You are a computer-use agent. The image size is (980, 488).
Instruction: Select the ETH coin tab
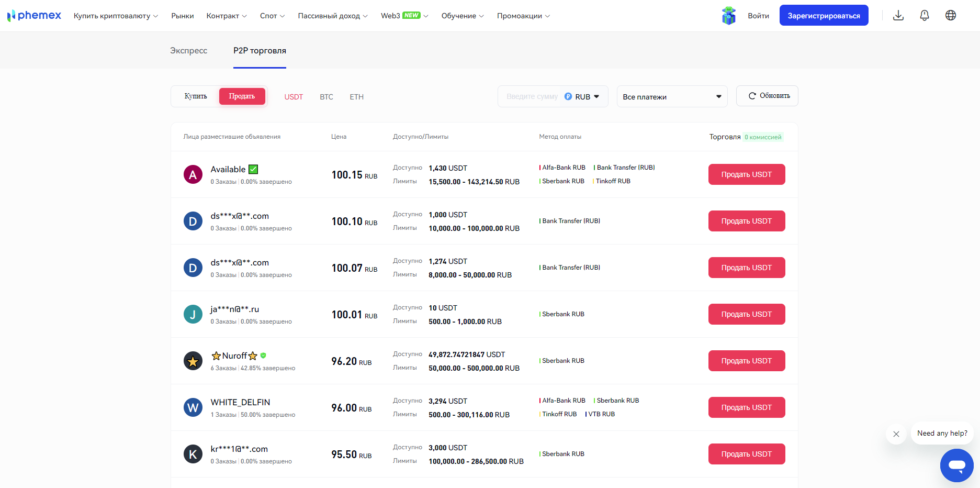(357, 97)
